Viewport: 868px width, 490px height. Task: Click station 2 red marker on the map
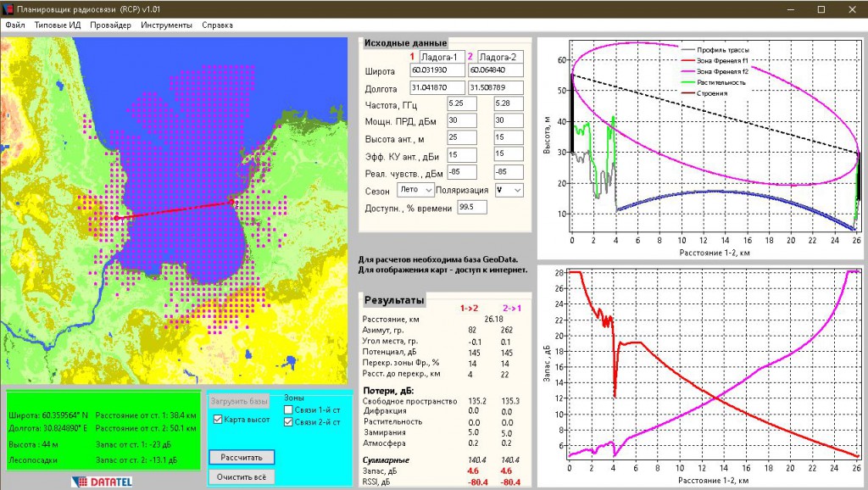[232, 202]
